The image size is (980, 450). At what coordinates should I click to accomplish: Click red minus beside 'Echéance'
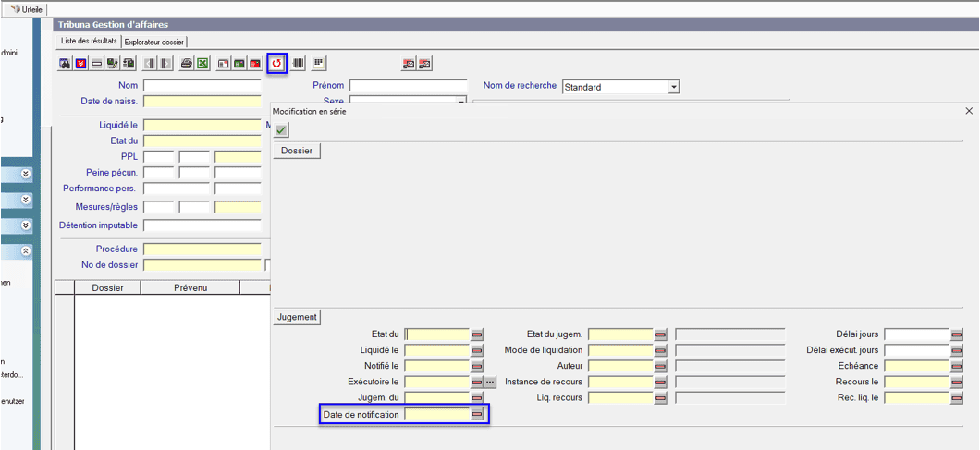[957, 366]
